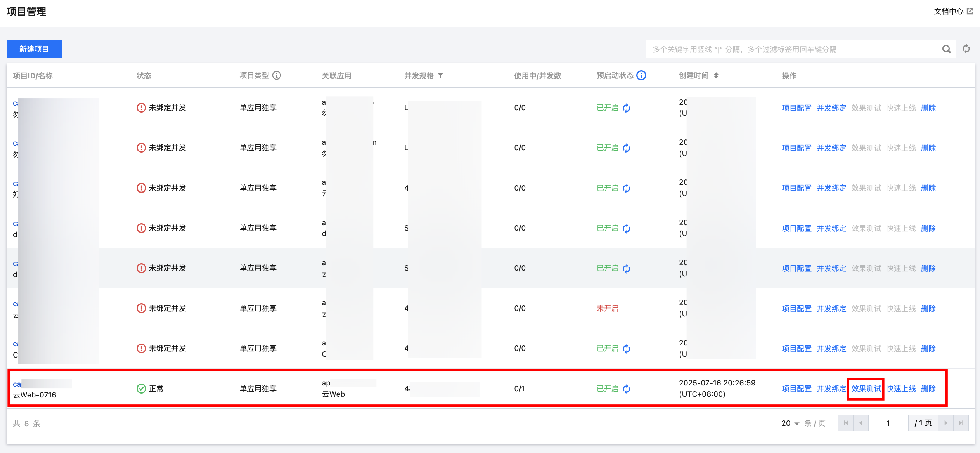Click 快速上线 for 云Web-0716 project
The width and height of the screenshot is (980, 453).
(x=901, y=389)
